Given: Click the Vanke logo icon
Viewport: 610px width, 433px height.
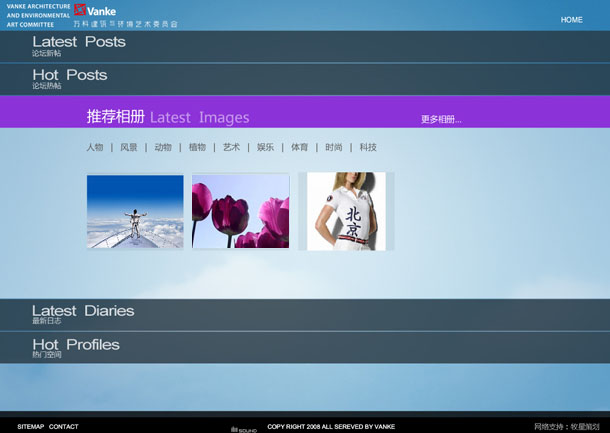Looking at the screenshot, I should tap(80, 10).
